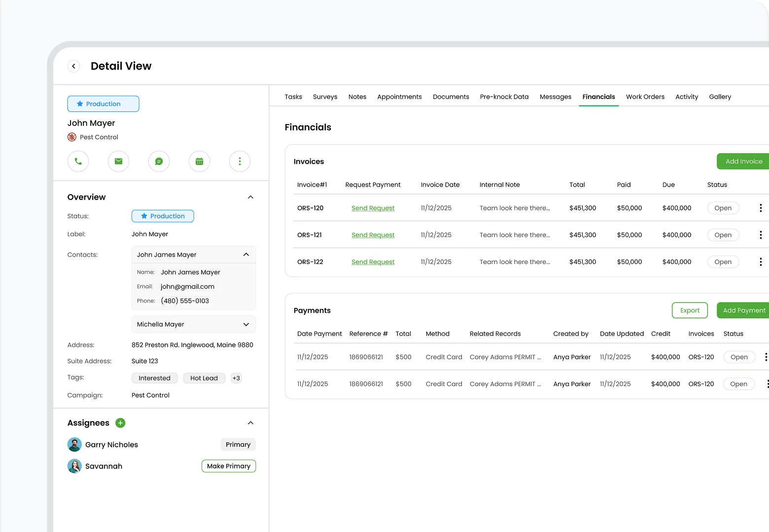Click the Invoice#1 column header

pyautogui.click(x=312, y=185)
